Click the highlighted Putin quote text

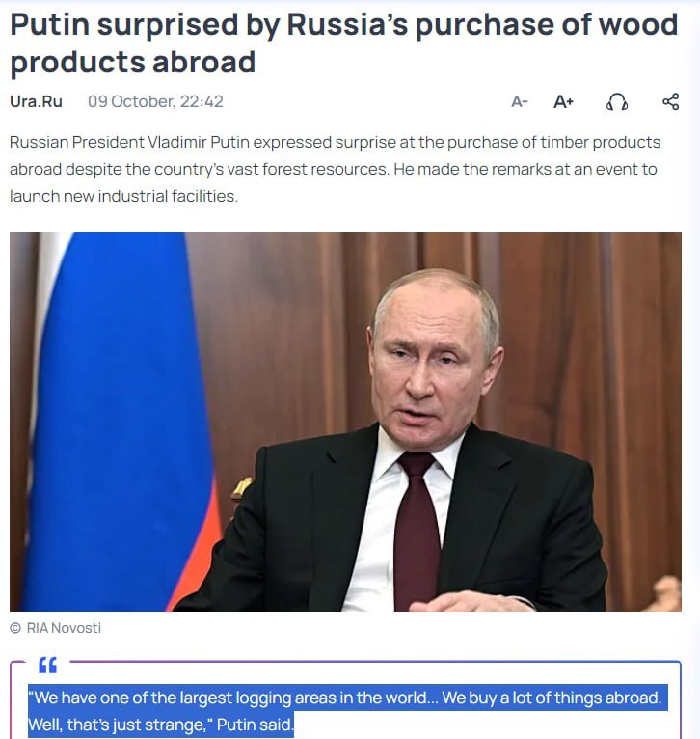348,711
